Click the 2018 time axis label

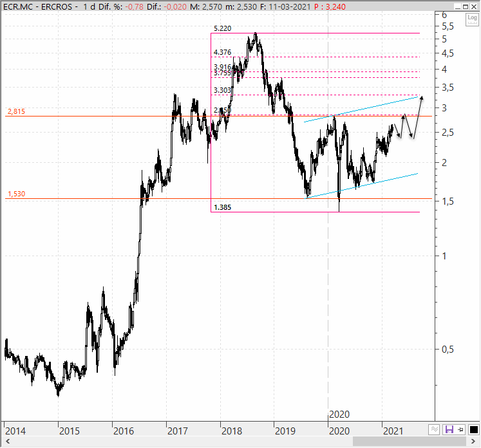[232, 431]
